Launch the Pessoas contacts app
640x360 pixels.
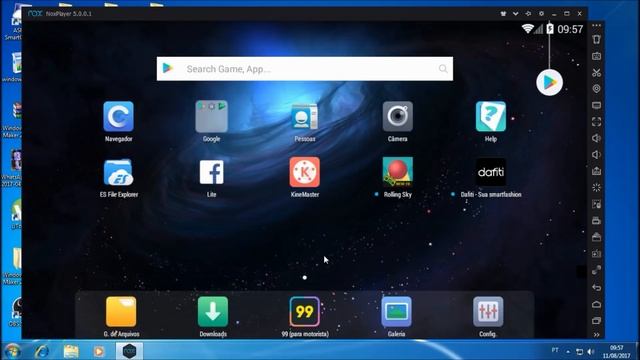(x=304, y=117)
